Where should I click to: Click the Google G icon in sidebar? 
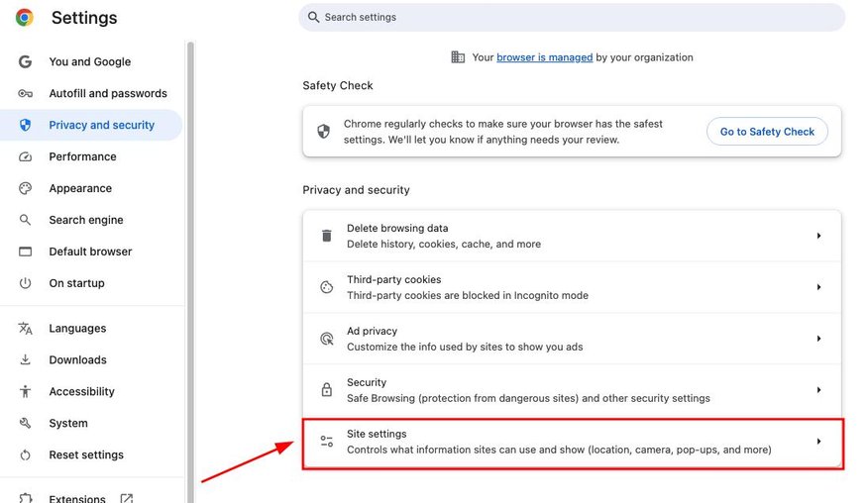click(x=25, y=61)
